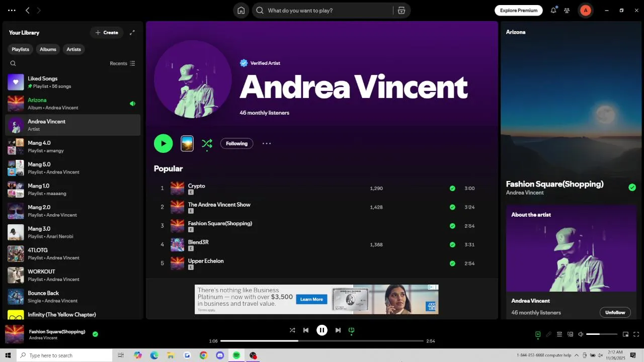
Task: Filter library by Artists
Action: [73, 49]
